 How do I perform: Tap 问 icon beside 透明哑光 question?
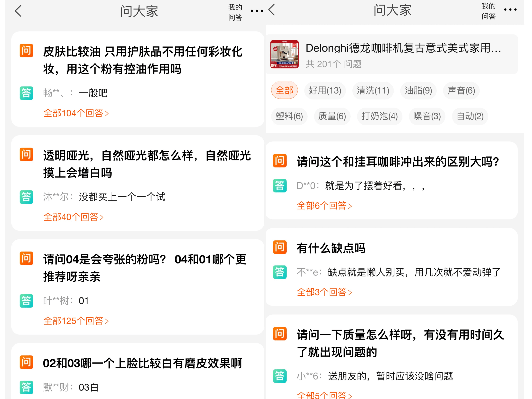click(26, 154)
